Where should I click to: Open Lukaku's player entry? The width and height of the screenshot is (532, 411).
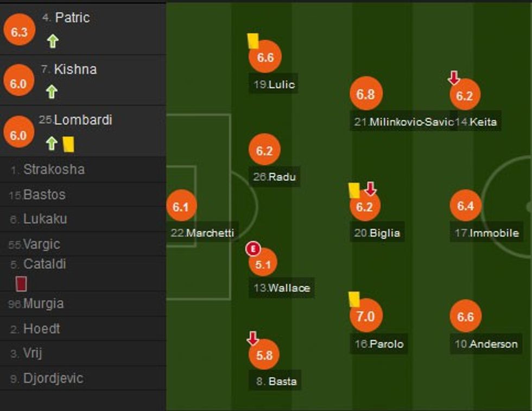click(45, 219)
